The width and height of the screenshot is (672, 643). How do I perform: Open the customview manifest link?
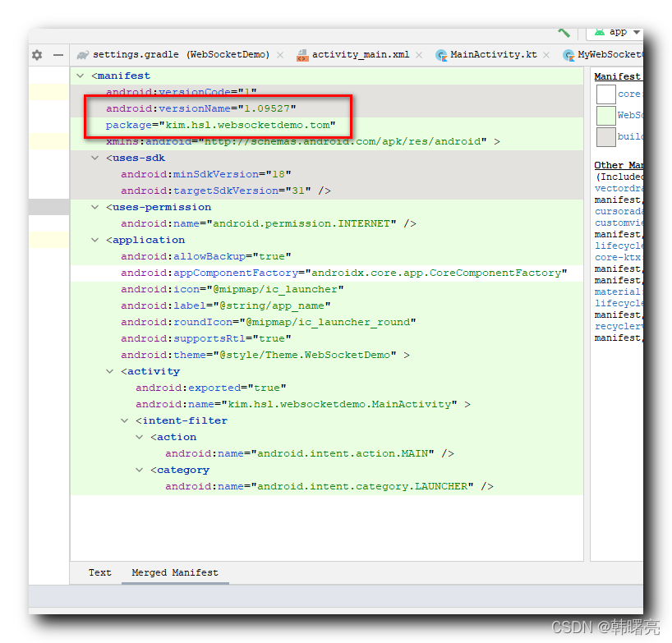coord(619,223)
